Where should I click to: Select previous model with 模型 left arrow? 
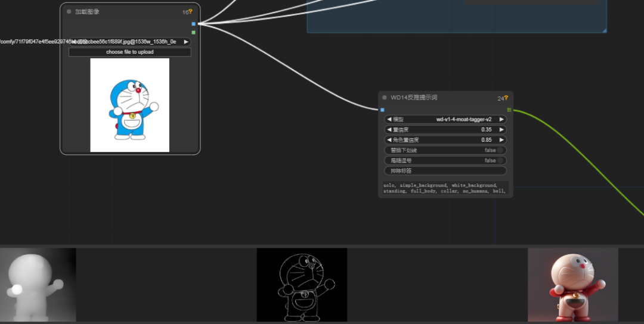pyautogui.click(x=389, y=119)
